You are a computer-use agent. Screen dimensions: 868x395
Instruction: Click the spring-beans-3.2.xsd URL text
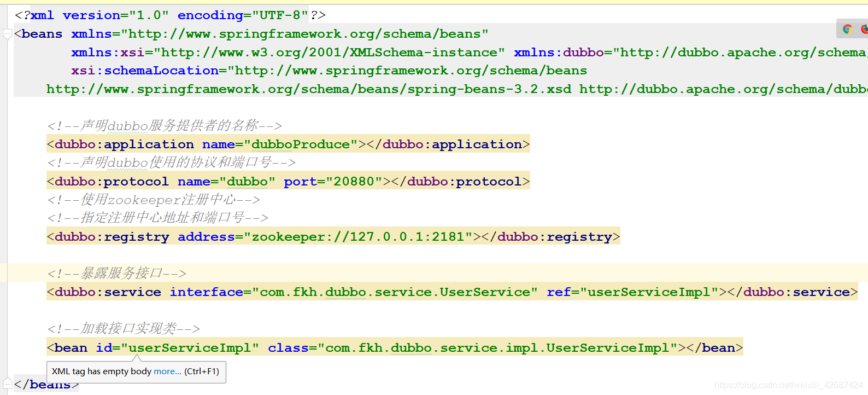click(x=309, y=89)
